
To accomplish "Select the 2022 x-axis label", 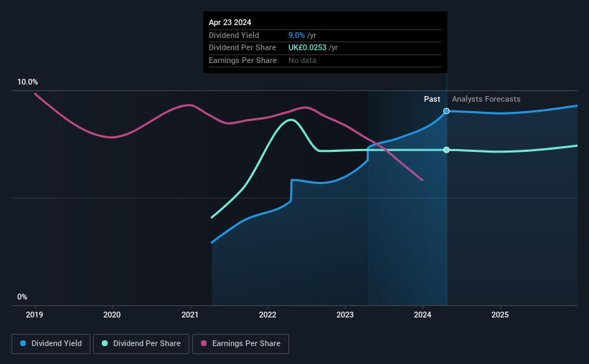I will [x=268, y=315].
